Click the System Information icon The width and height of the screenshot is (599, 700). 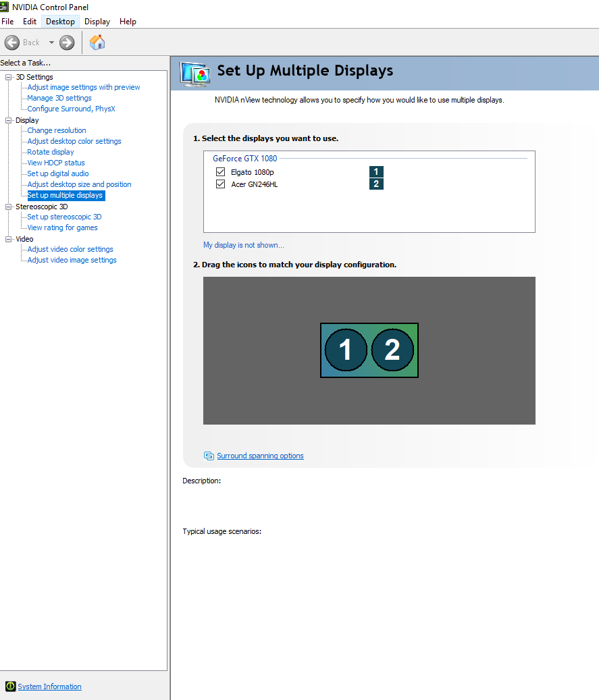coord(10,686)
